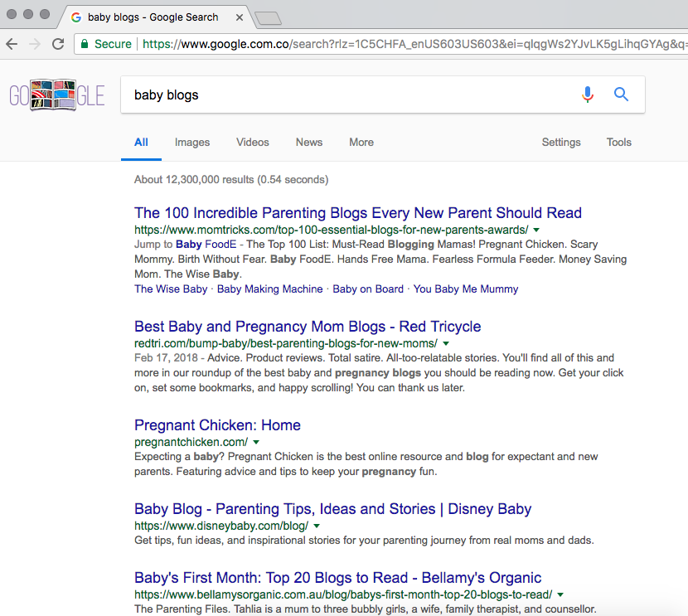
Task: Click the Baby Making Machine sitelink
Action: pos(270,289)
